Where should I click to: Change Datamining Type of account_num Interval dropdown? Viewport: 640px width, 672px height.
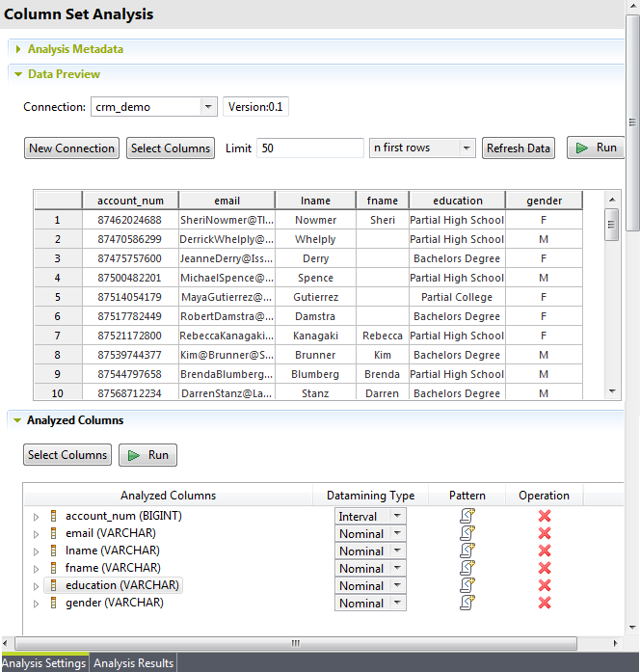point(398,517)
